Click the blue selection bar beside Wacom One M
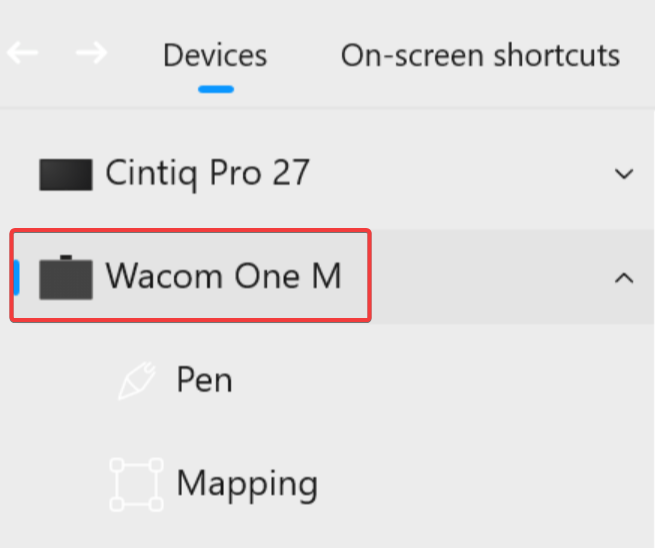The width and height of the screenshot is (655, 548). (x=16, y=277)
